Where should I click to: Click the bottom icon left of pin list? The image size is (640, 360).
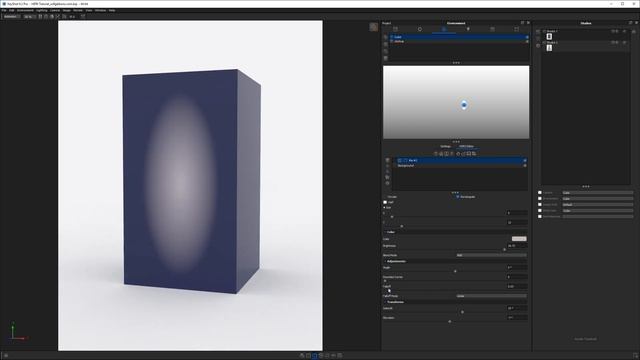click(387, 183)
